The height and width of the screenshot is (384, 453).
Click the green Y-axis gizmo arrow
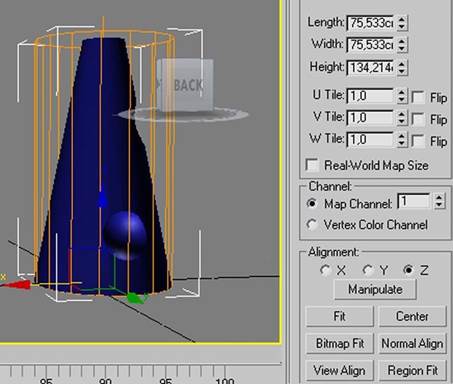(x=137, y=297)
